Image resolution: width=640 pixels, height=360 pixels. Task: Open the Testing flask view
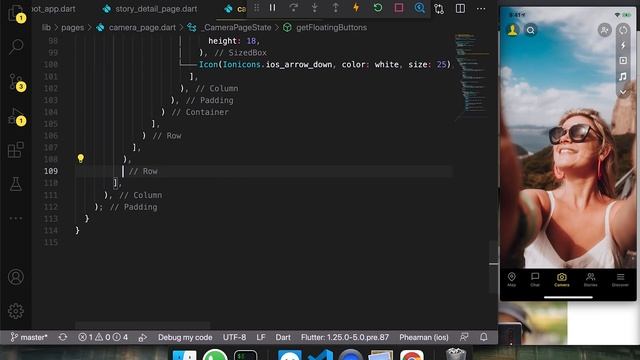[16, 184]
